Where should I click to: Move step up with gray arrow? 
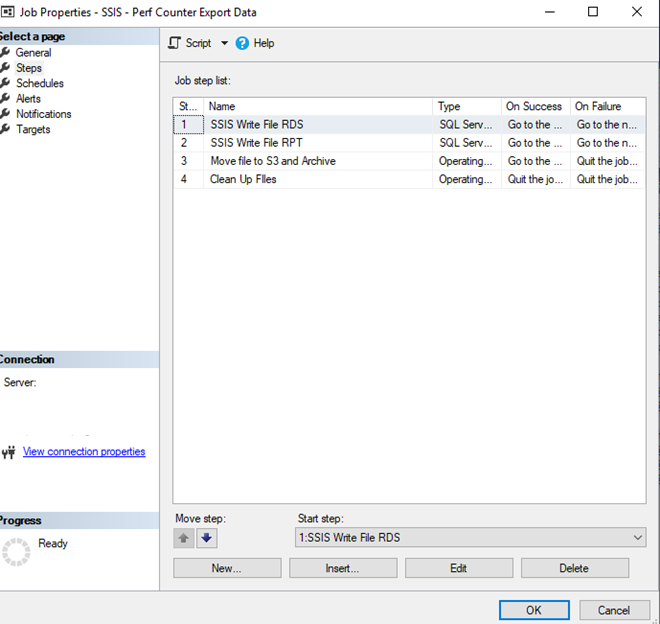pos(184,538)
